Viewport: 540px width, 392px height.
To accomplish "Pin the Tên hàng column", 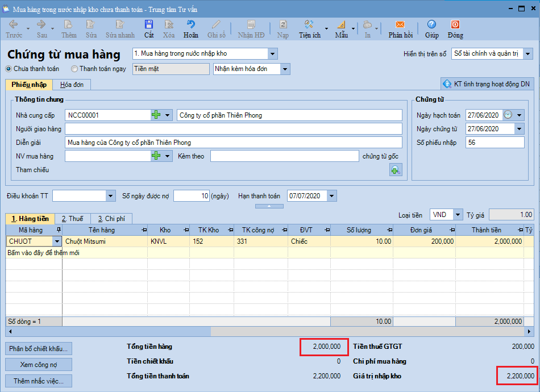I will pyautogui.click(x=144, y=230).
